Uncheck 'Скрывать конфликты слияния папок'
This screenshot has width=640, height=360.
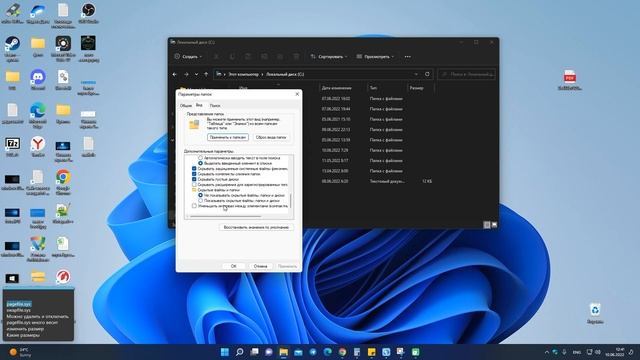coord(194,173)
